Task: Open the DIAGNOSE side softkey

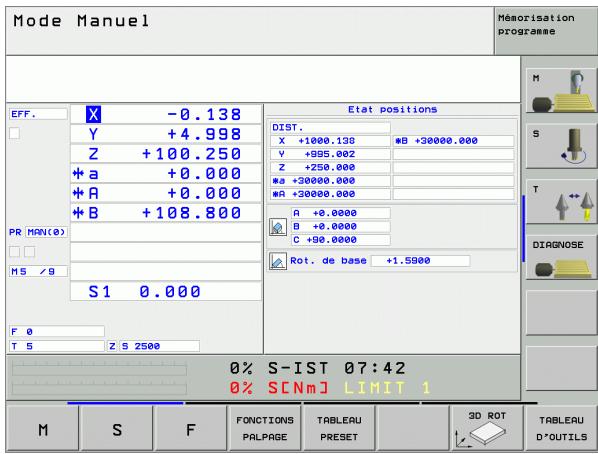Action: click(561, 258)
